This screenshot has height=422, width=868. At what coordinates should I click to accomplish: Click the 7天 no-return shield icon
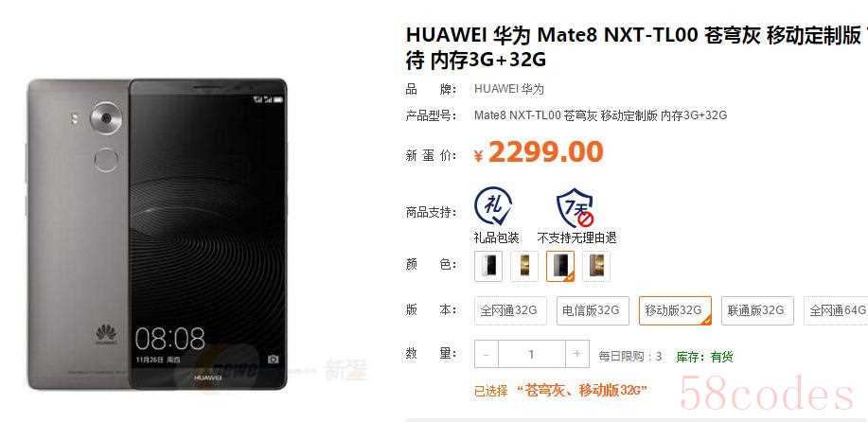tap(576, 207)
